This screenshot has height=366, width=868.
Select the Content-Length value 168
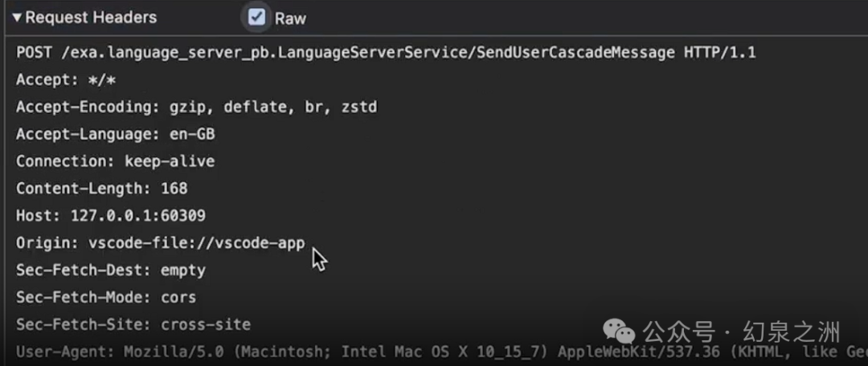coord(174,189)
